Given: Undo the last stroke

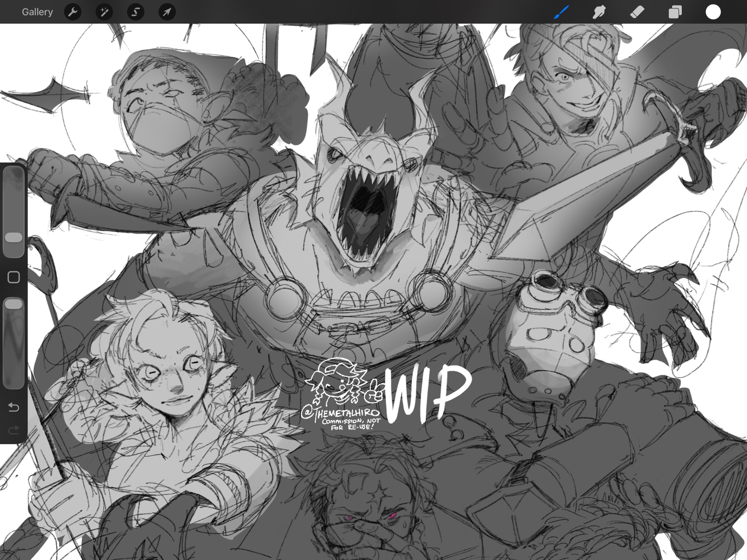Looking at the screenshot, I should pos(14,407).
